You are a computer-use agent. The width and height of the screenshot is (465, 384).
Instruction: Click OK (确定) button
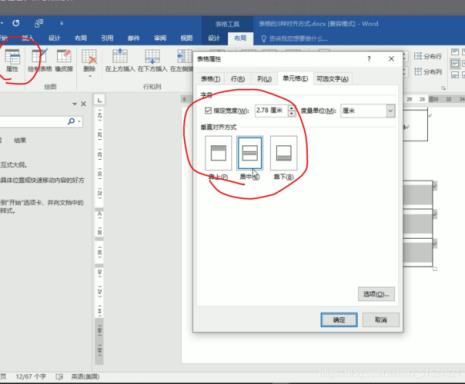tap(339, 320)
